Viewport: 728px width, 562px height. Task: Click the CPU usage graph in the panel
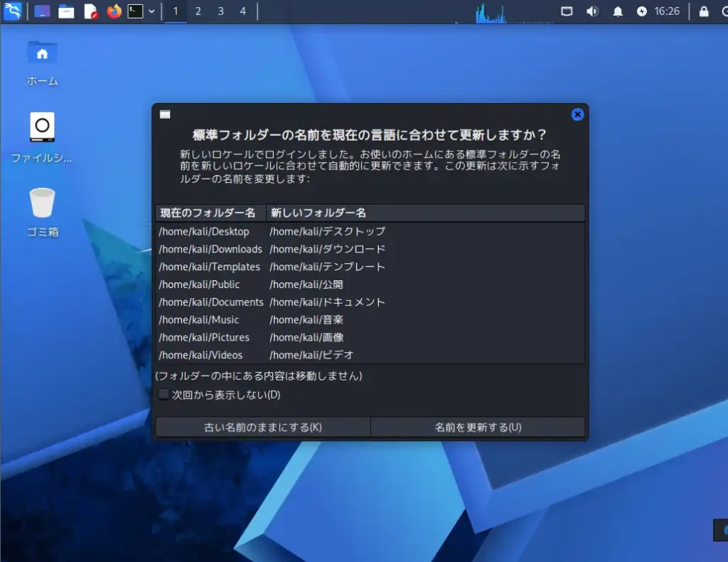[491, 11]
